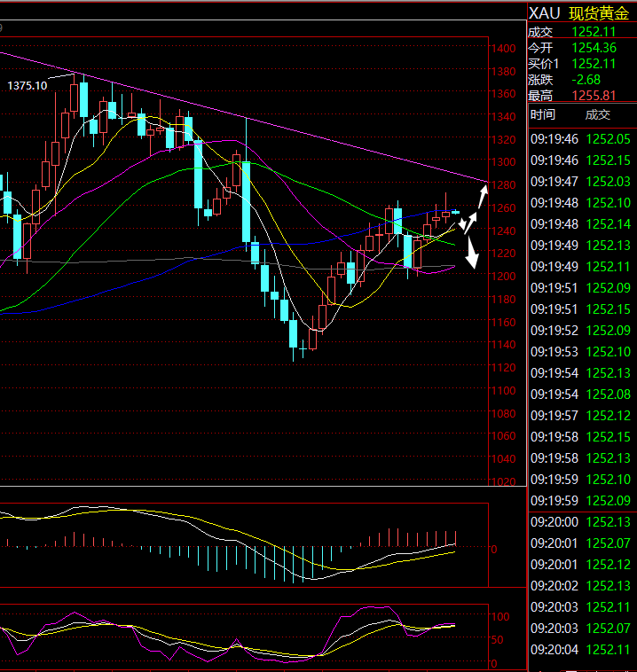This screenshot has width=637, height=672.
Task: Select the 09:19:48 tick priced 1252.10
Action: (x=580, y=203)
